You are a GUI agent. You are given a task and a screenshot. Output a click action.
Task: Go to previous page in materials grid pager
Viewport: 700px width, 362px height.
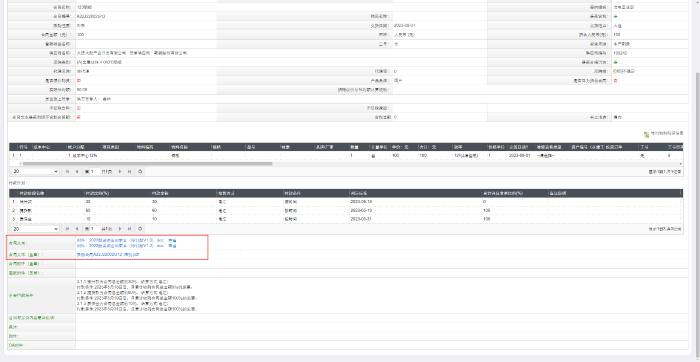coord(77,171)
